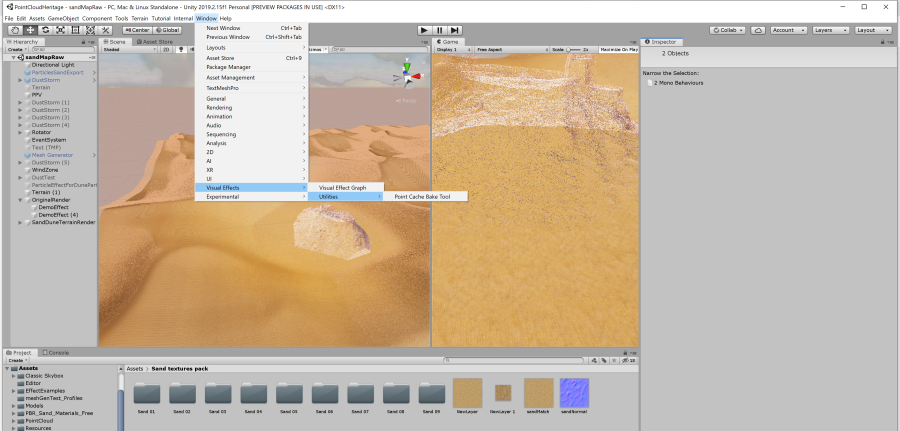Open the cloud services icon
The image size is (900, 431).
coord(758,30)
